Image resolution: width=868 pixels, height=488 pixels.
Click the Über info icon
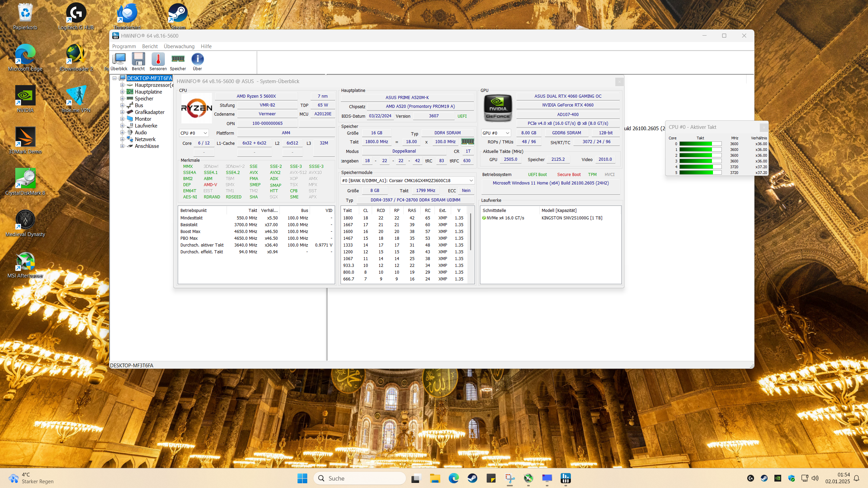click(x=197, y=60)
